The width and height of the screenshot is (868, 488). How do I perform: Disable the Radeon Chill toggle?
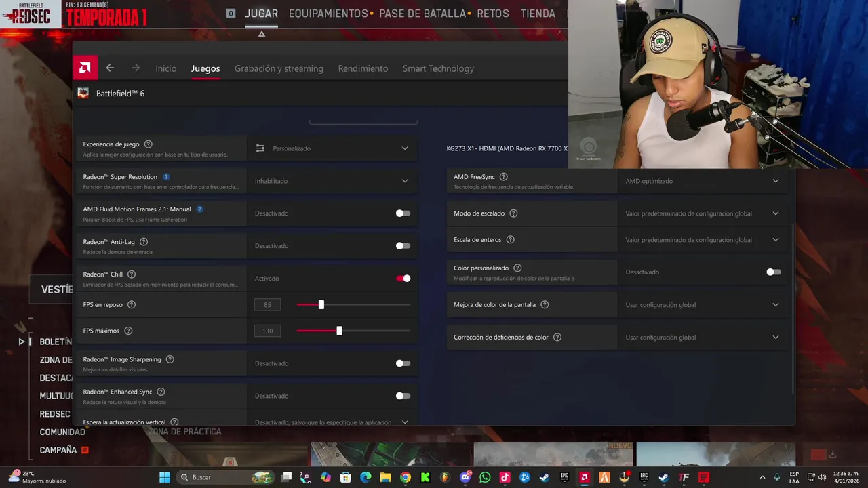click(x=403, y=279)
